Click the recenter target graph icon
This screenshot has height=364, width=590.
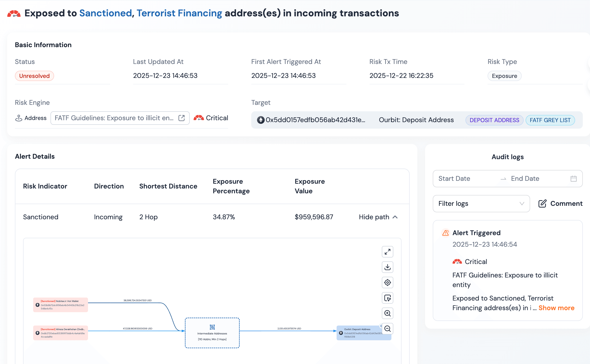(x=387, y=282)
